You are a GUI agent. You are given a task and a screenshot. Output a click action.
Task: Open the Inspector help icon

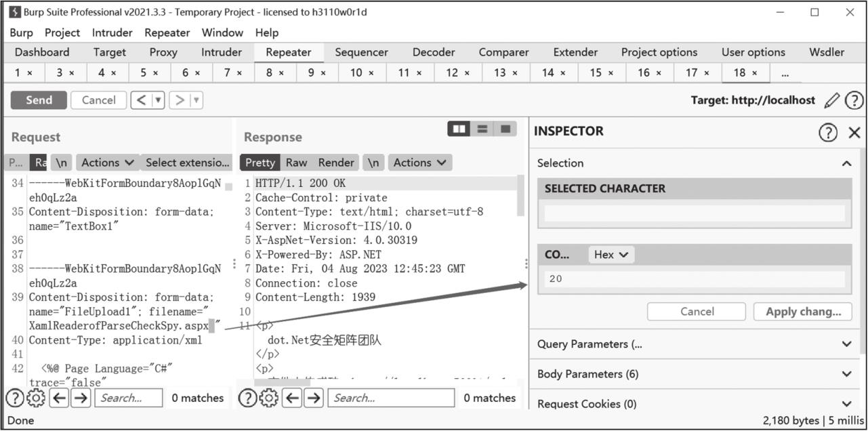[x=828, y=132]
